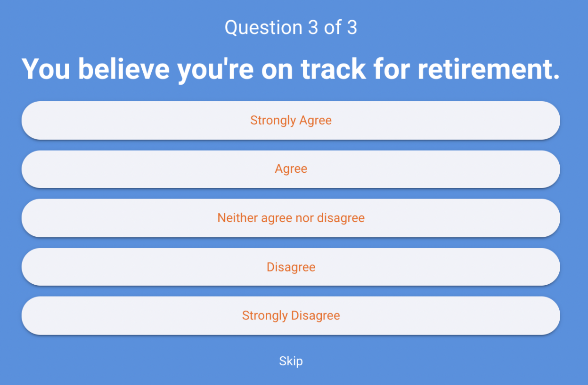588x385 pixels.
Task: Click the Neither agree nor disagree text
Action: [291, 218]
